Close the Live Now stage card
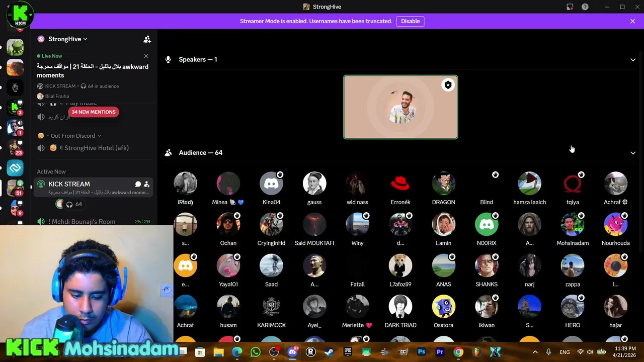This screenshot has height=362, width=644. point(146,56)
